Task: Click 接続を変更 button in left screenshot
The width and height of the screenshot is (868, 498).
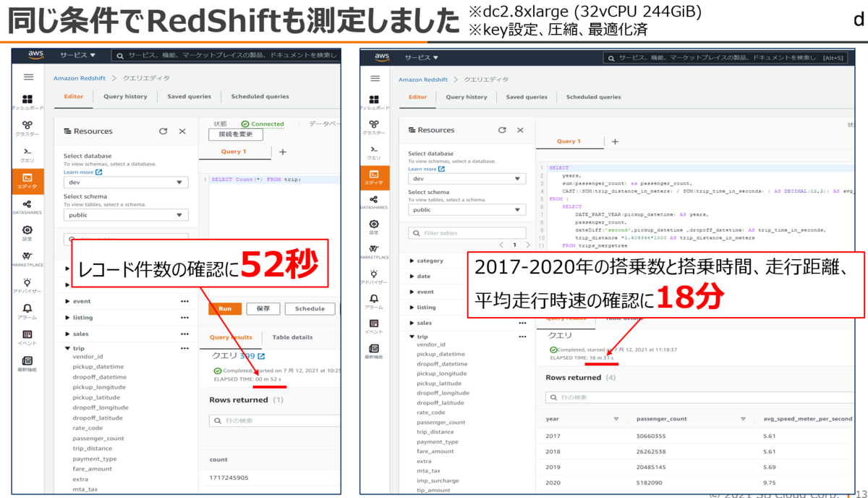Action: pos(235,134)
